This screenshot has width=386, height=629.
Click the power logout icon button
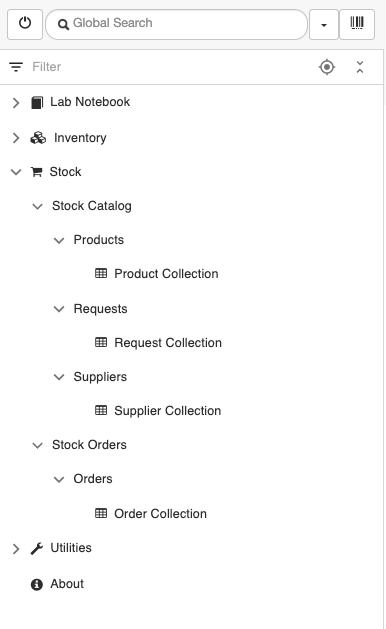(x=25, y=24)
